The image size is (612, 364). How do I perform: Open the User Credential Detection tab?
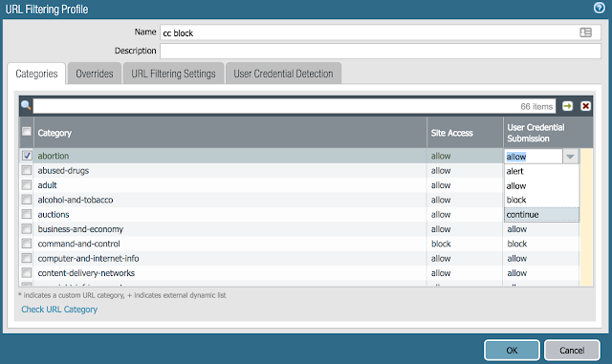coord(283,74)
